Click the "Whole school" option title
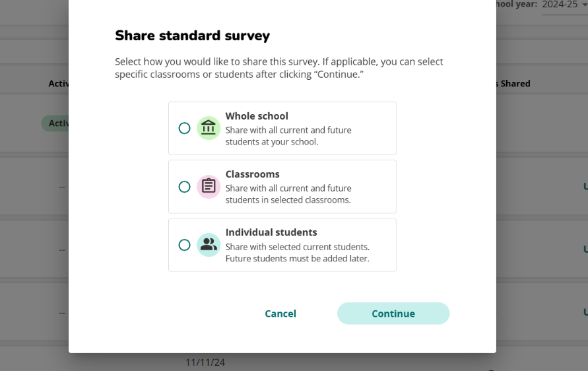The image size is (588, 371). tap(257, 116)
